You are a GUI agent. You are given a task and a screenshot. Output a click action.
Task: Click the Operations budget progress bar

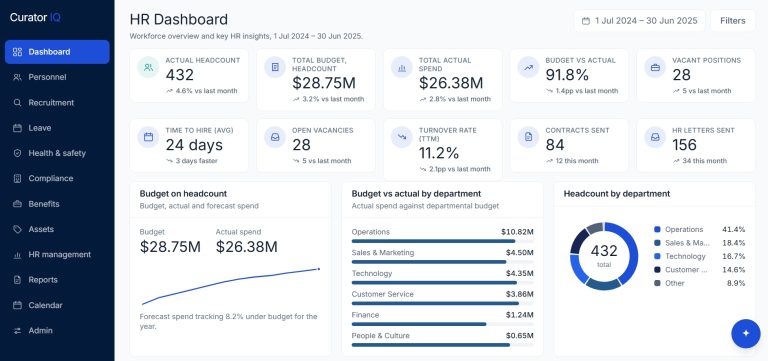(443, 241)
